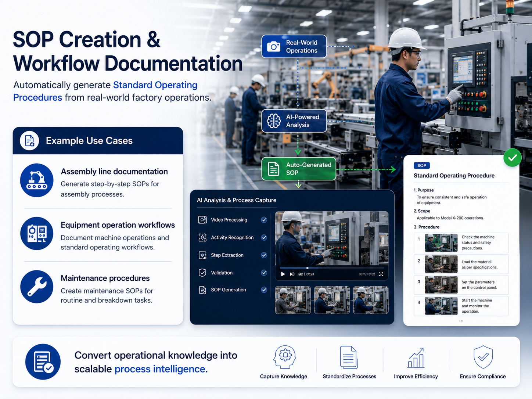Open the second video frame thumbnail
The width and height of the screenshot is (532, 399).
coord(332,300)
